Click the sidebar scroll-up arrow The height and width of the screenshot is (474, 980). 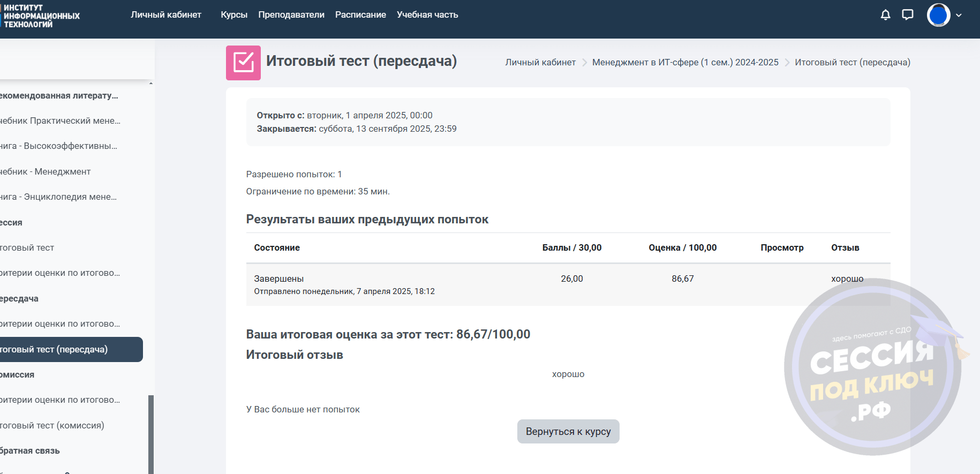151,84
